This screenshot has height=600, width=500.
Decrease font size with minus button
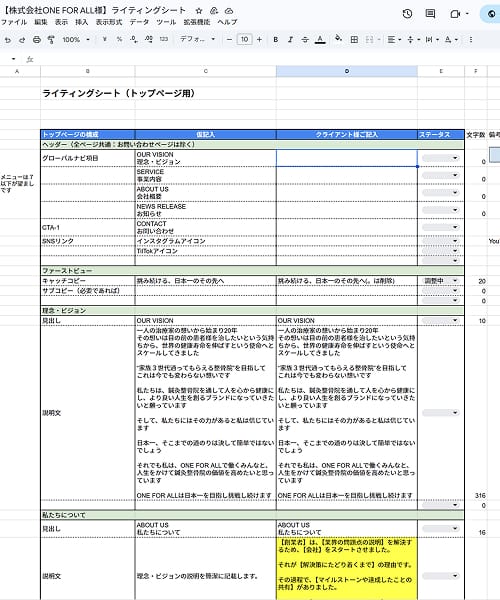229,39
